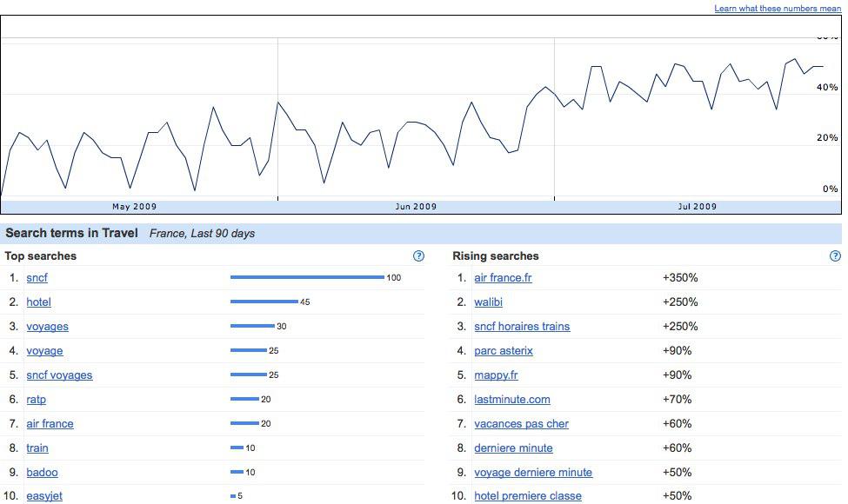Open the 'air france.fr' rising search
848x504 pixels.
click(503, 278)
